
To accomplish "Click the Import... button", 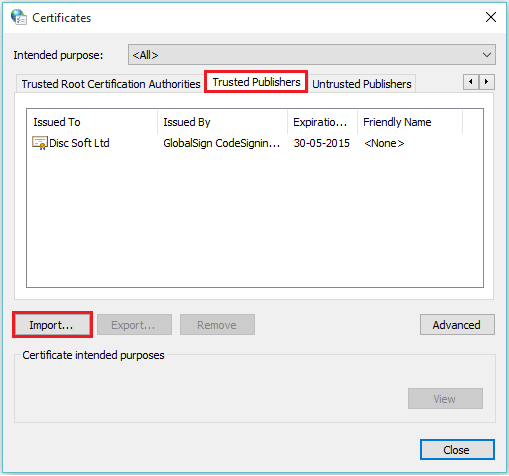I will click(52, 325).
